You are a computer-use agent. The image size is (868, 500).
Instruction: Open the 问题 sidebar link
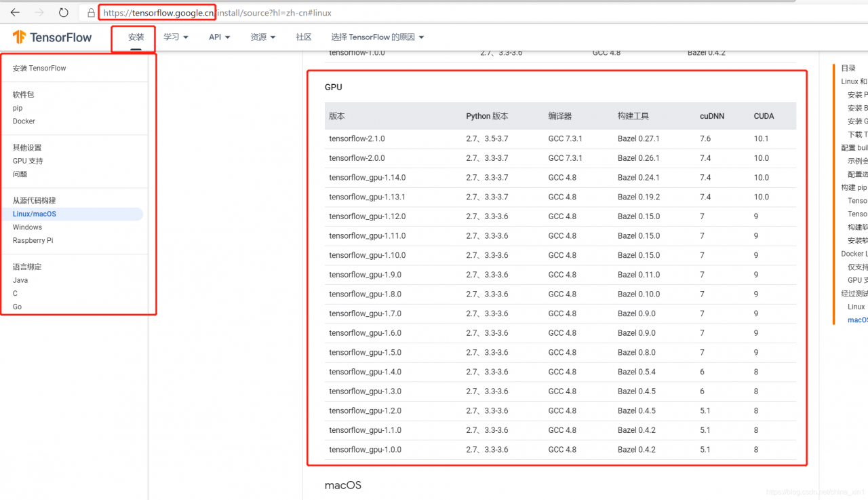tap(20, 174)
